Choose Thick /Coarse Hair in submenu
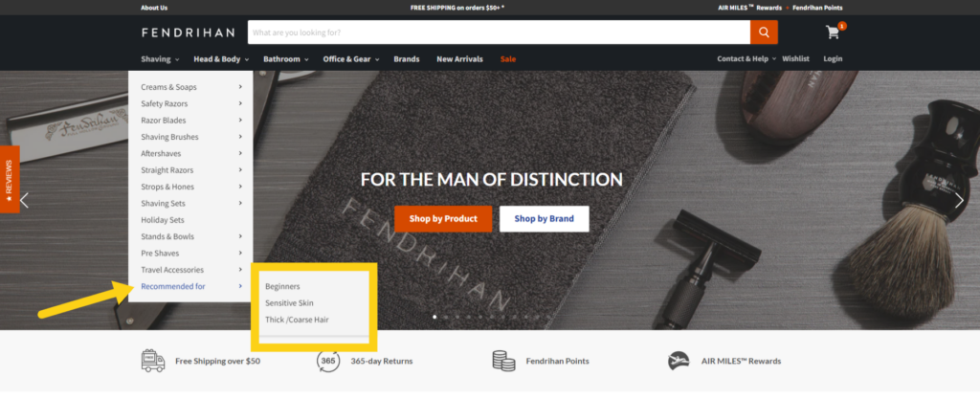The width and height of the screenshot is (980, 399). point(297,320)
